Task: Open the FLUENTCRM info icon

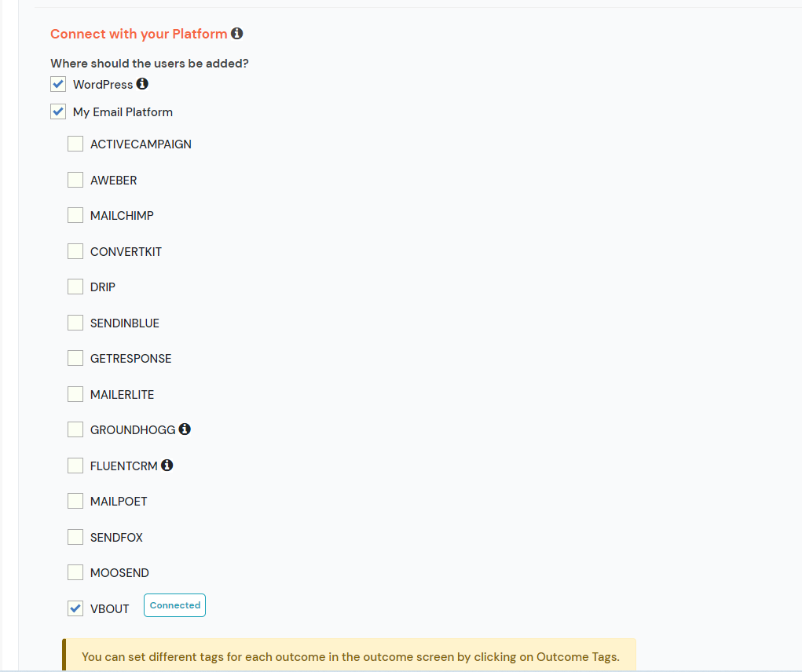Action: pyautogui.click(x=167, y=465)
